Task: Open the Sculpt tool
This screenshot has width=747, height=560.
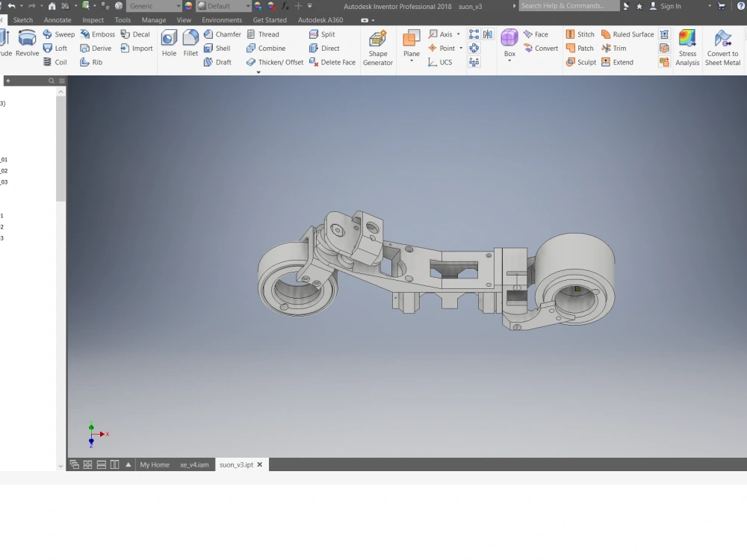Action: coord(580,62)
